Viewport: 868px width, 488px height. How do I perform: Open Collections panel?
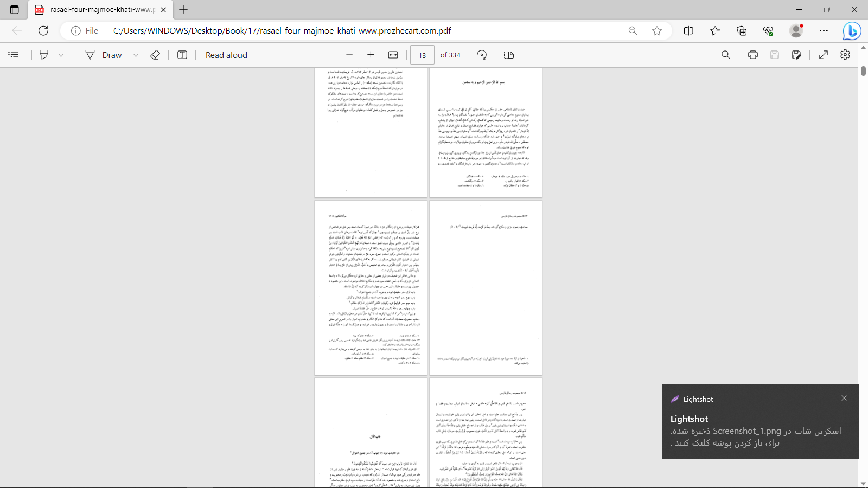coord(742,31)
